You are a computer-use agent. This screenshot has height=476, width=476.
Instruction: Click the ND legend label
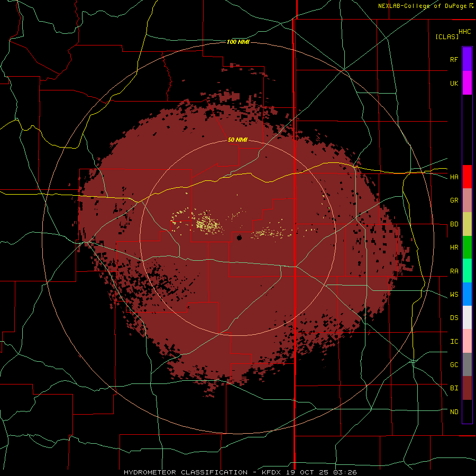pyautogui.click(x=454, y=411)
